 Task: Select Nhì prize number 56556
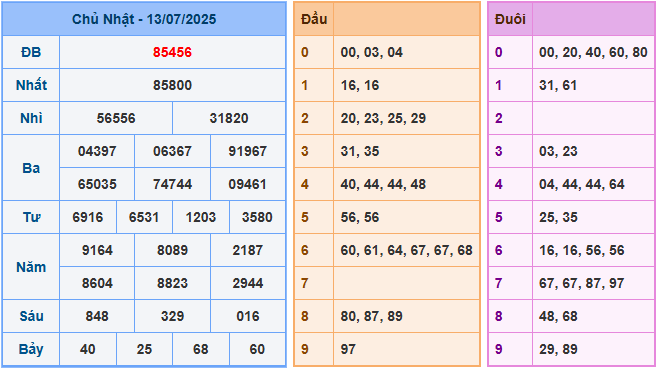coord(116,118)
